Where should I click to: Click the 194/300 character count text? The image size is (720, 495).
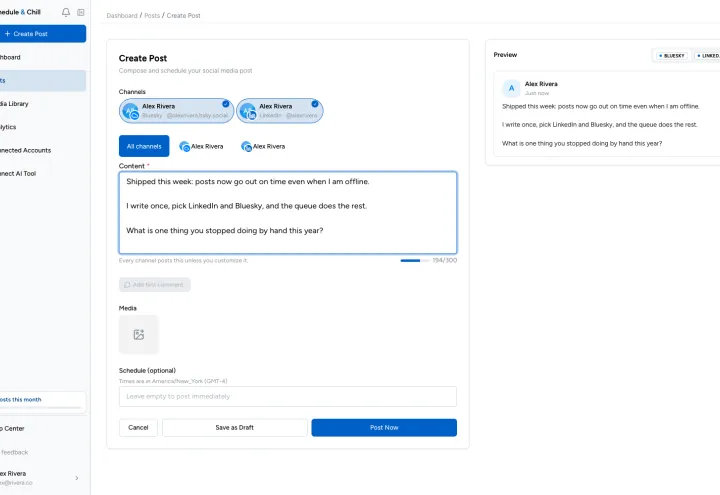click(444, 260)
